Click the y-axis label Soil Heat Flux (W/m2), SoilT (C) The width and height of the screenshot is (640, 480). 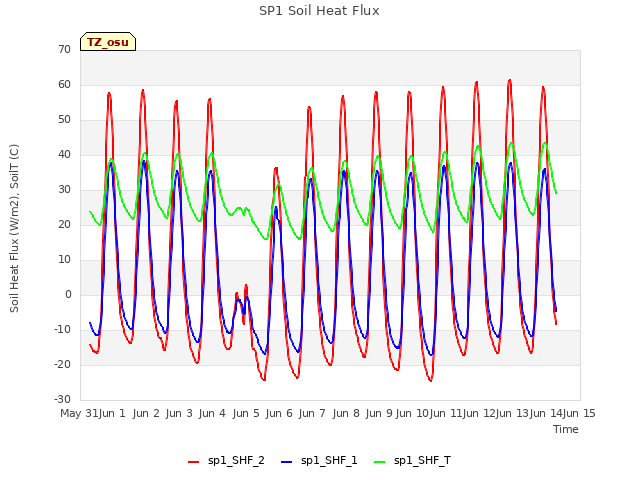pos(14,228)
